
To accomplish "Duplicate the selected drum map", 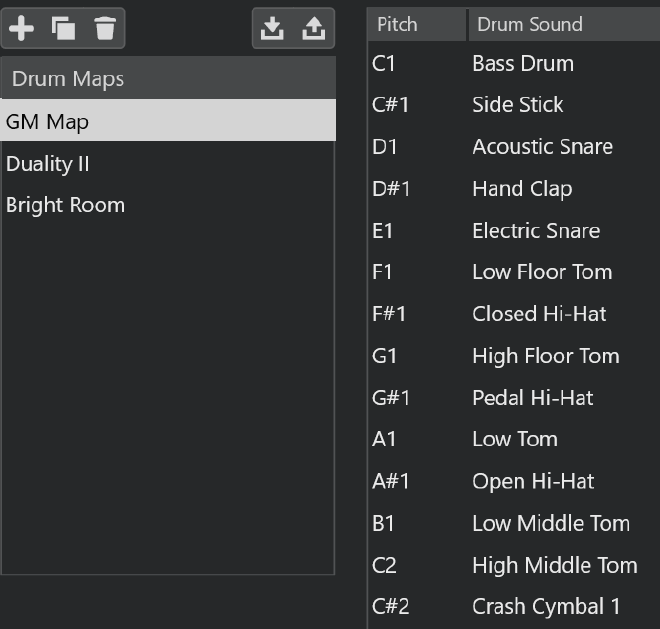I will pos(63,28).
